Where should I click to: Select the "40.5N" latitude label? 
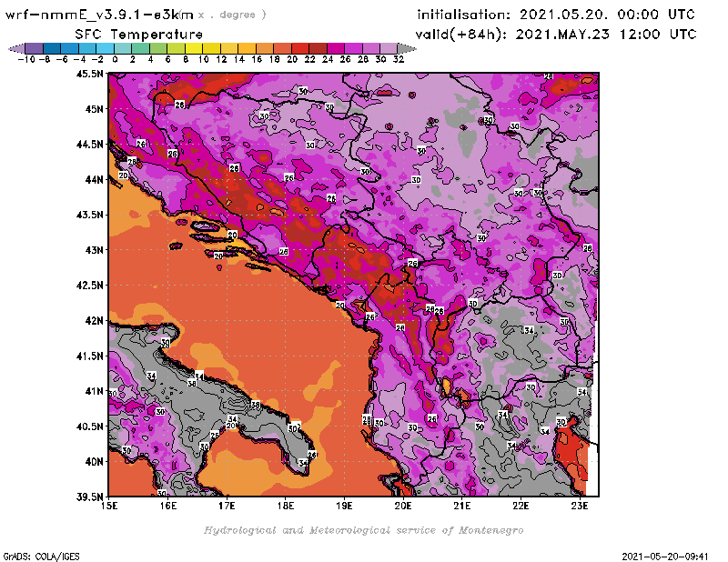pyautogui.click(x=90, y=427)
